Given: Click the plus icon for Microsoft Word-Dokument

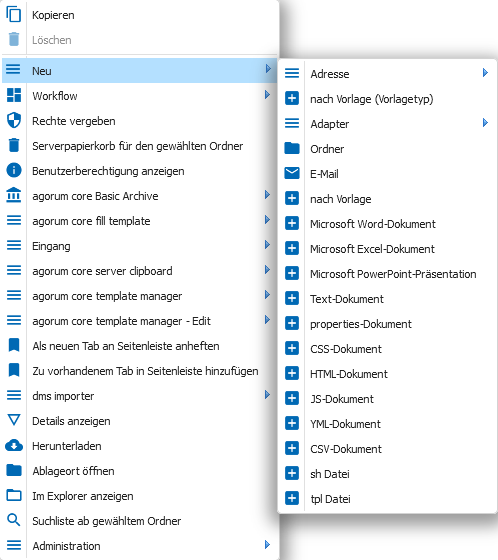Looking at the screenshot, I should click(x=292, y=223).
